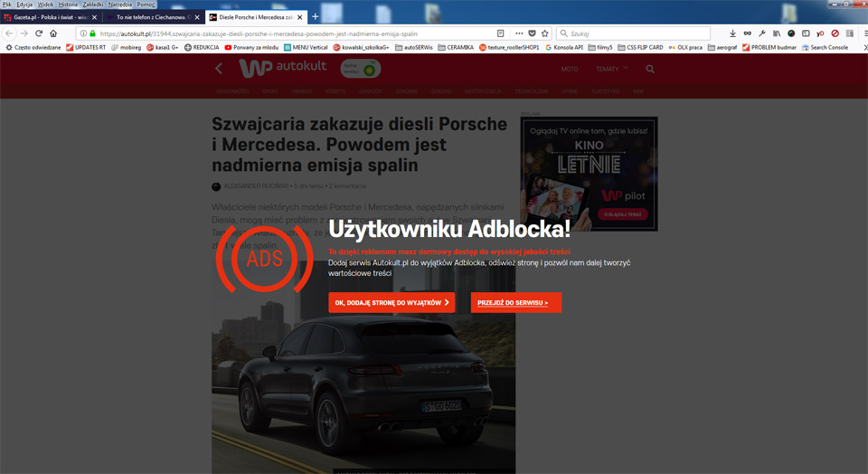868x474 pixels.
Task: Click the 'yo' extension icon
Action: point(820,33)
